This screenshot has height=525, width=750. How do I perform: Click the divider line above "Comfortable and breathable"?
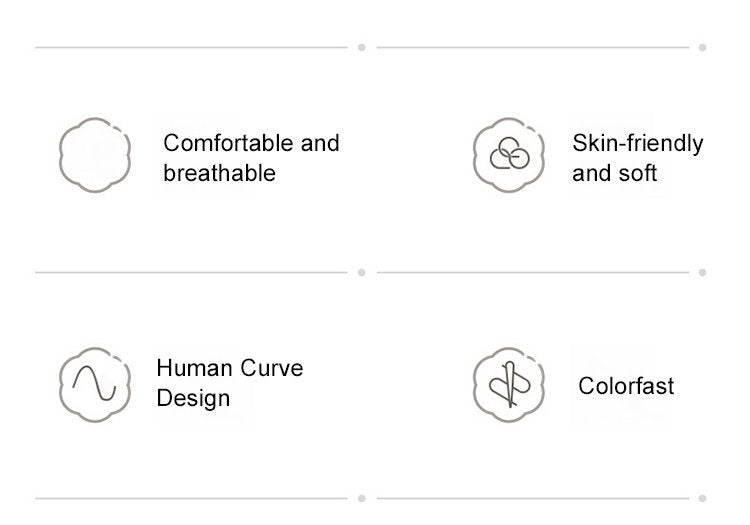190,47
